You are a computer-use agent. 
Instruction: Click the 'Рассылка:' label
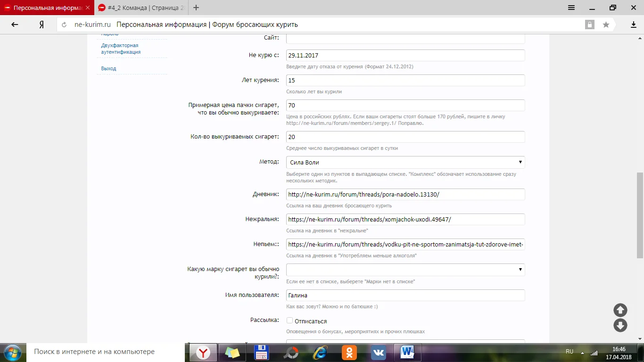264,320
